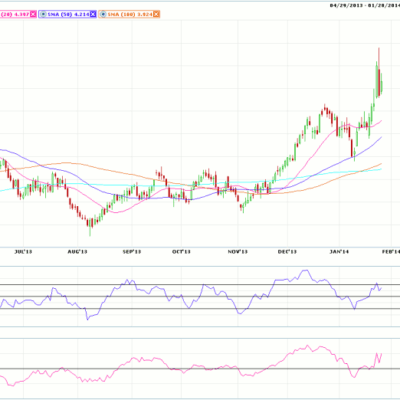The height and width of the screenshot is (400, 400).
Task: Open settings icon on SMA (100) tag
Action: tap(103, 14)
